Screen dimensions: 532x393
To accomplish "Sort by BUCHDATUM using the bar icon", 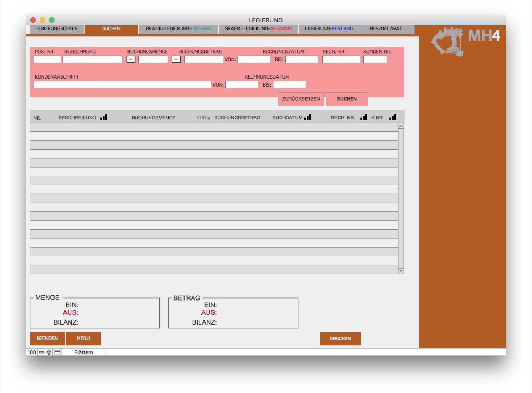I will tap(308, 117).
